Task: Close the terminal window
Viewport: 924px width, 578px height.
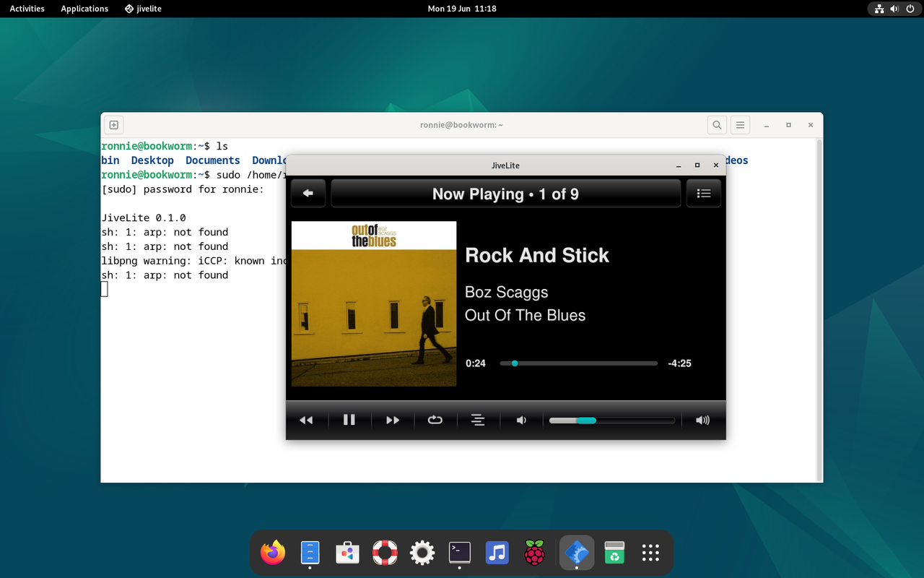Action: tap(811, 125)
